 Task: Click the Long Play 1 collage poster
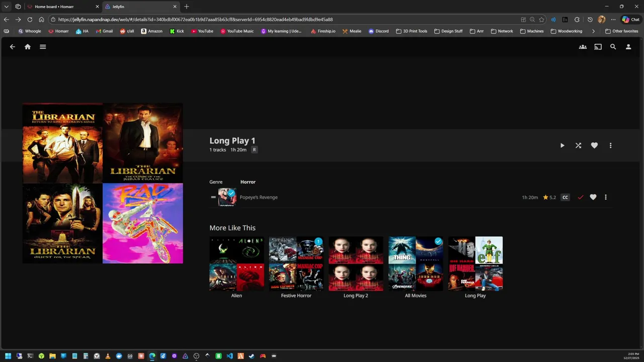(103, 183)
